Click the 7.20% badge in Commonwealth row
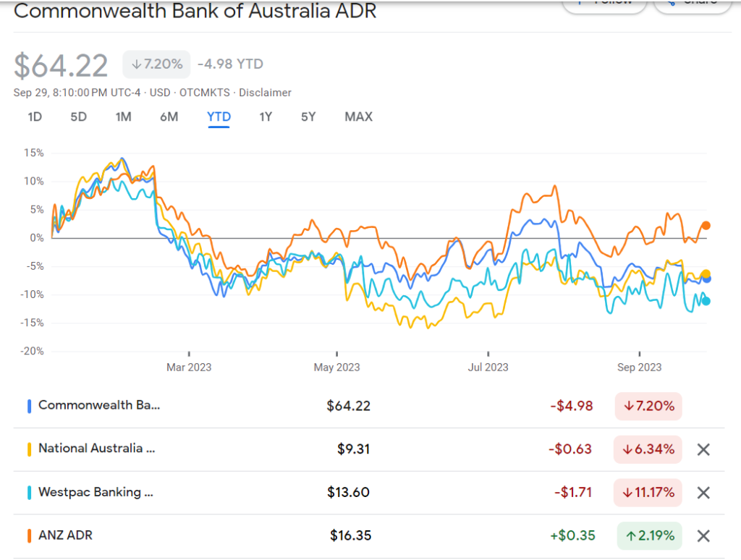The width and height of the screenshot is (741, 560). pos(648,406)
